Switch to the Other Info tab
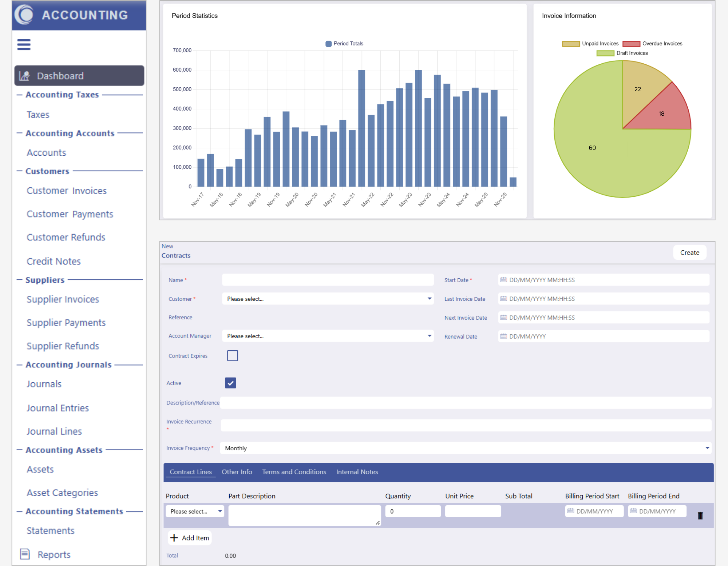The image size is (728, 566). coord(237,472)
